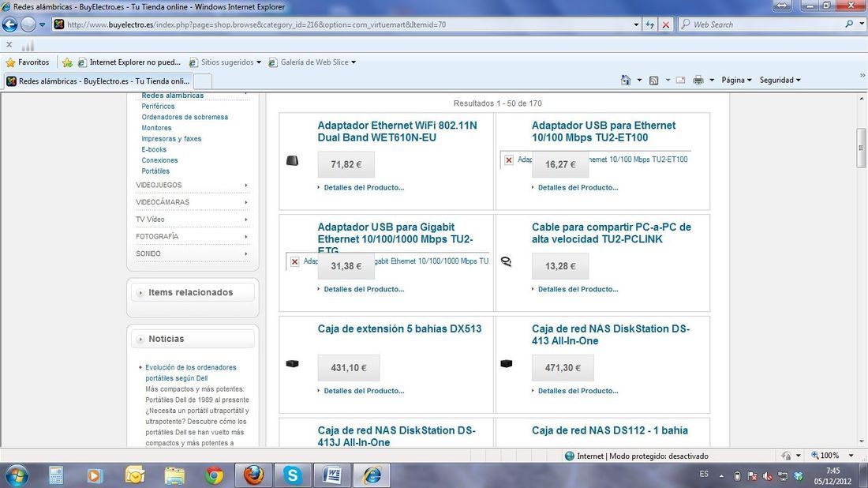
Task: Click Detalles del Producto under 431,10 €
Action: [x=364, y=391]
